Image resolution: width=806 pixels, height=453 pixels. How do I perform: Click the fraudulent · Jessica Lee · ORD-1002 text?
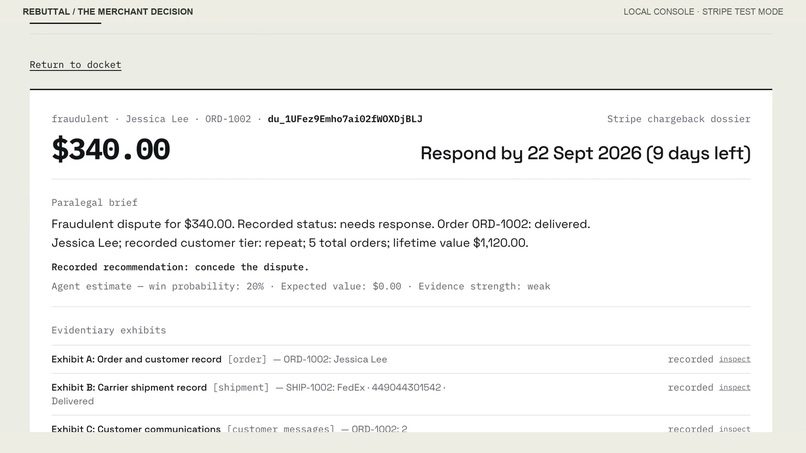point(151,119)
